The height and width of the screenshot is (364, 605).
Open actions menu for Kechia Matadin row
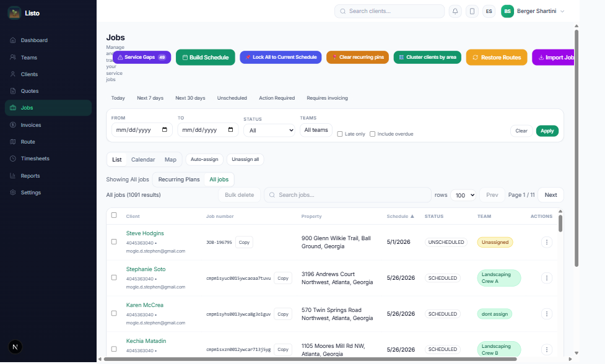point(546,349)
